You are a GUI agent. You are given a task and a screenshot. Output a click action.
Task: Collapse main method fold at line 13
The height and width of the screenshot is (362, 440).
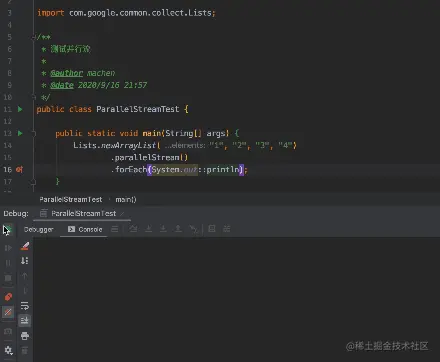click(34, 133)
